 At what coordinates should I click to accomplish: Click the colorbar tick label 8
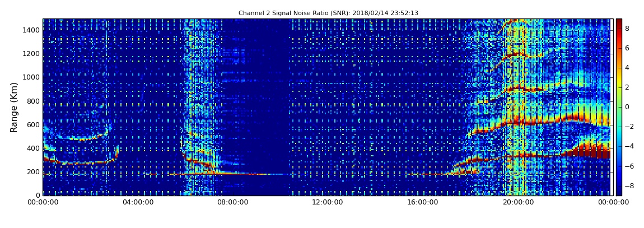pos(627,29)
